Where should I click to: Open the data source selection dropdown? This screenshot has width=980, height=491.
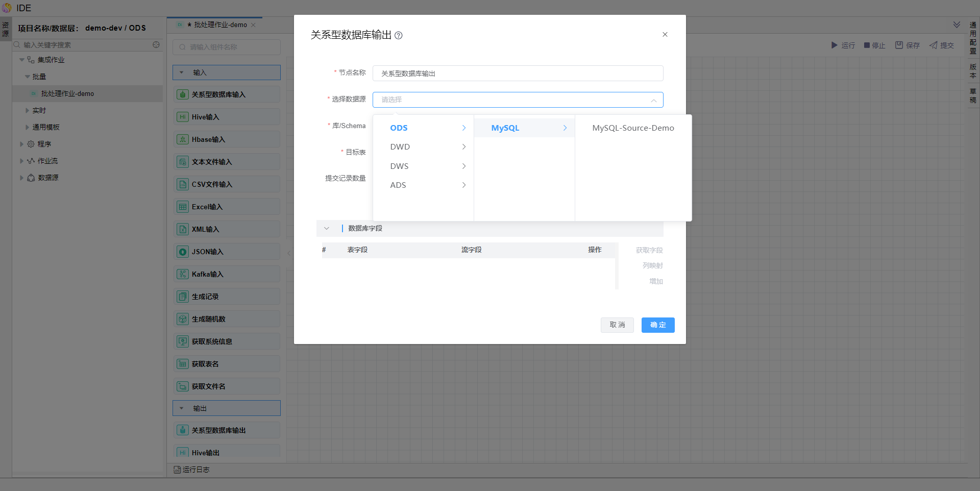(x=518, y=100)
